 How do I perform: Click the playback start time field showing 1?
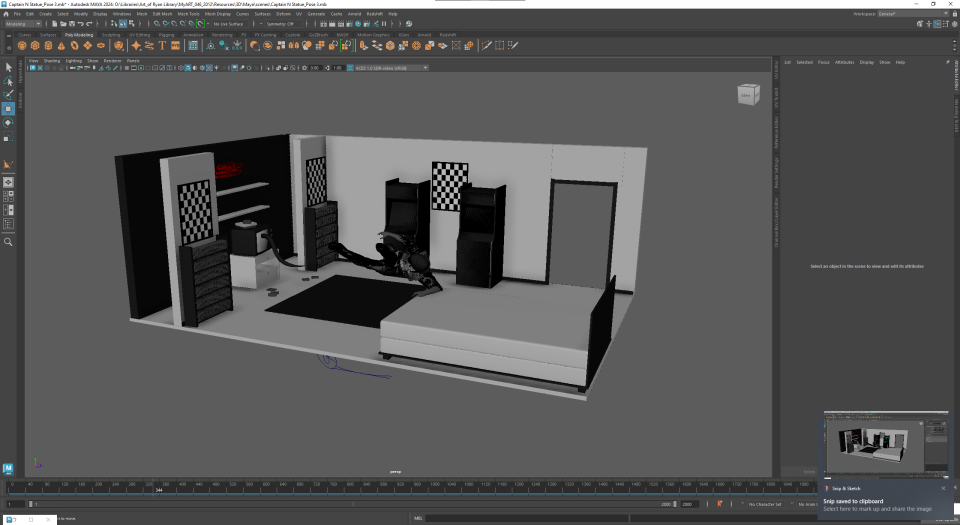[15, 504]
